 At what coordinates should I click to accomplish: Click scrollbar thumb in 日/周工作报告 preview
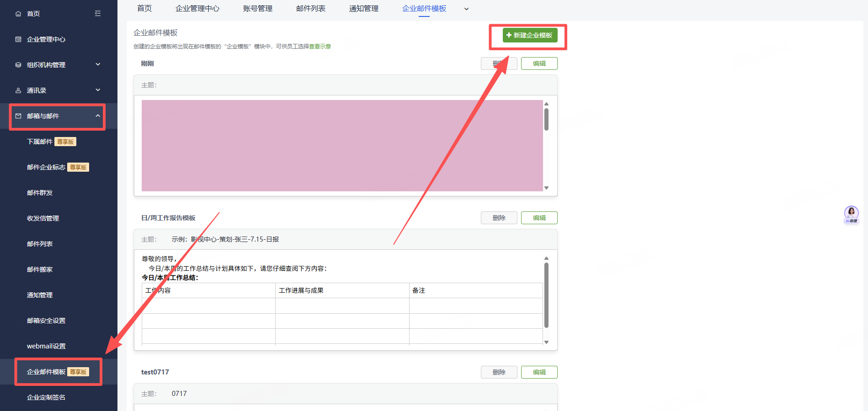546,295
